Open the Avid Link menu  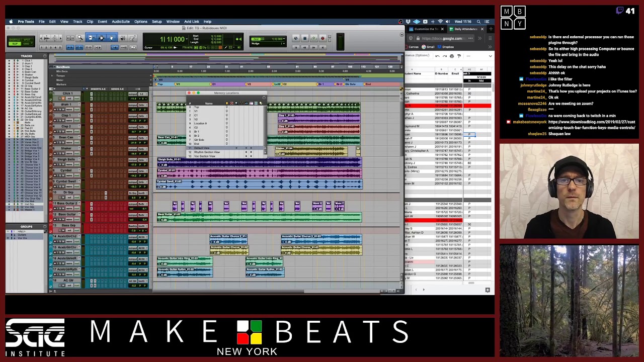point(192,22)
